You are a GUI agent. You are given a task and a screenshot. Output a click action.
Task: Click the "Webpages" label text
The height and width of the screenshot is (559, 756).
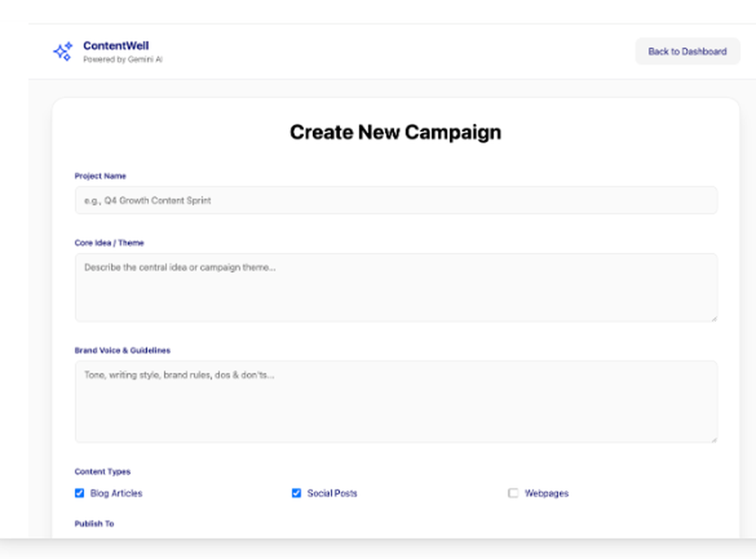(x=546, y=493)
